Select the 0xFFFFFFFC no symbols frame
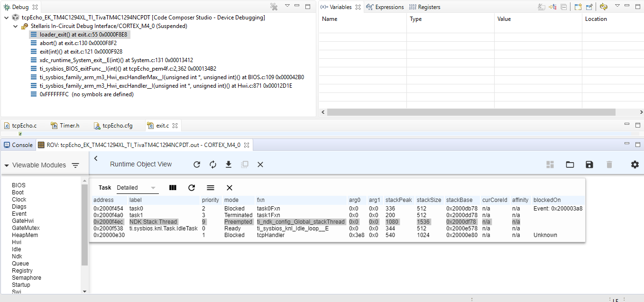The height and width of the screenshot is (302, 644). [82, 94]
